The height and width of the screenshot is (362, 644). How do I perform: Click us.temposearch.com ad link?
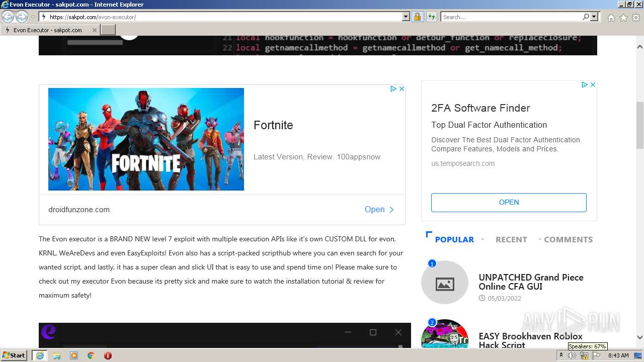463,163
